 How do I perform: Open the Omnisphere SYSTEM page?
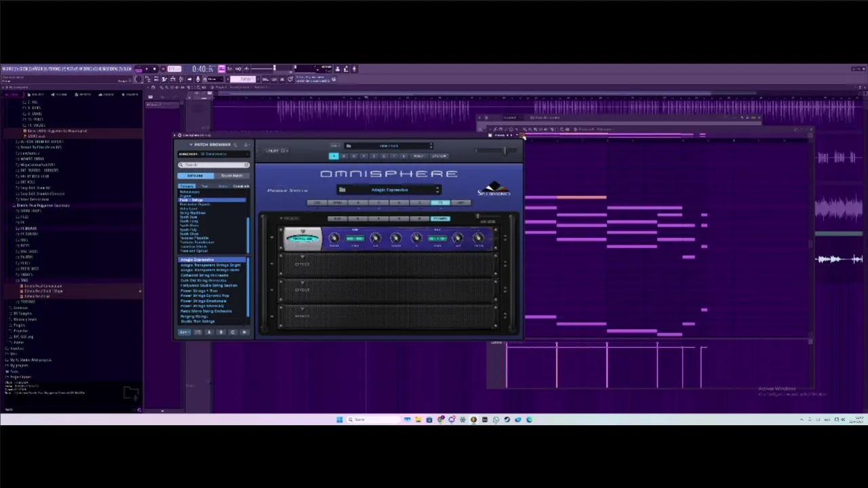(x=439, y=156)
